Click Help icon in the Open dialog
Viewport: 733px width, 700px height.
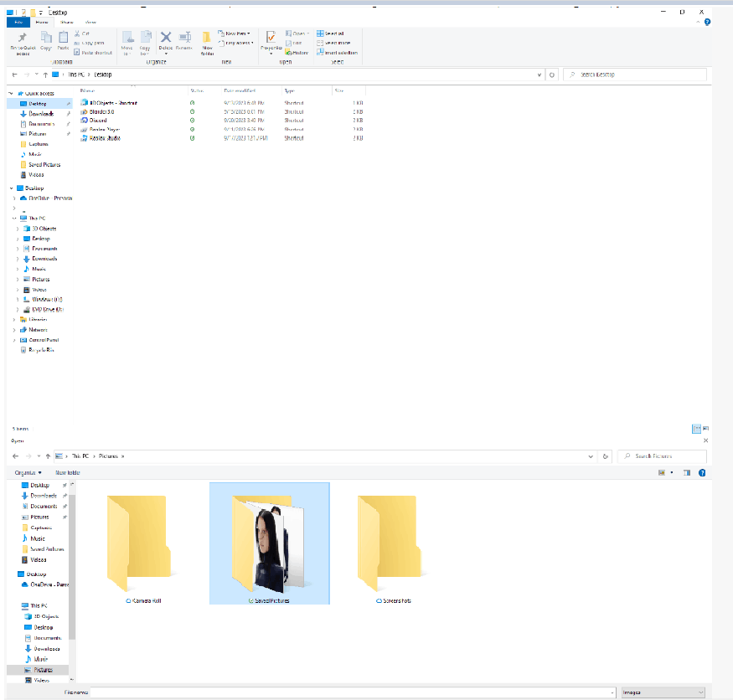point(702,473)
